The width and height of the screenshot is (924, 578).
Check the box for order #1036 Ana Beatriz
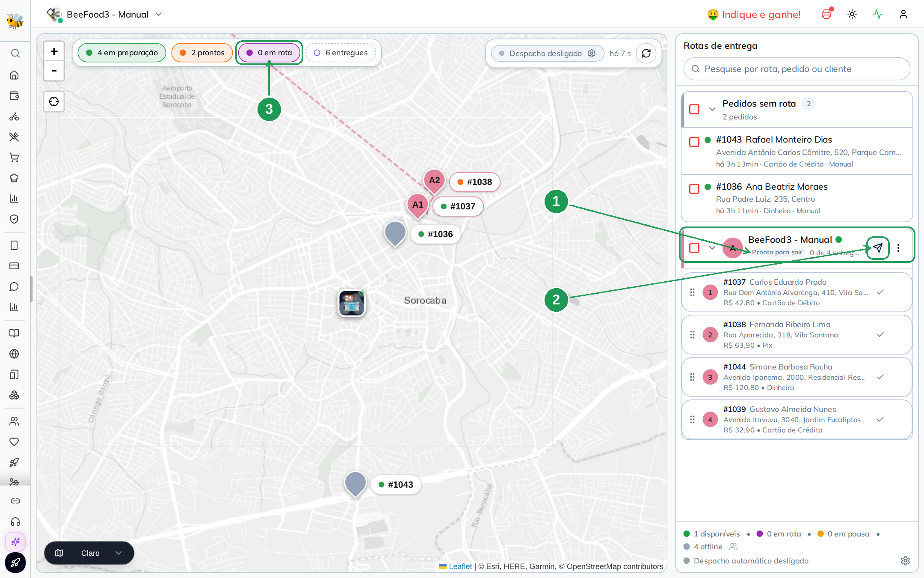point(694,189)
